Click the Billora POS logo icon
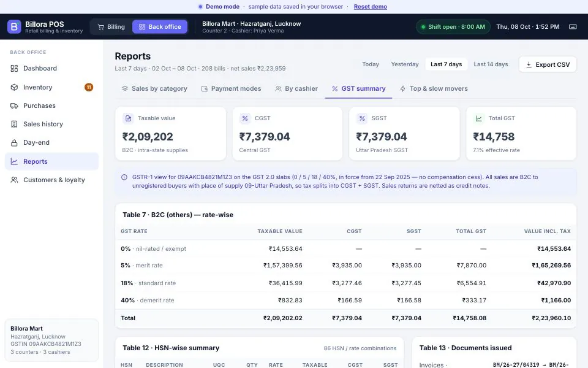This screenshot has width=588, height=368. pos(14,26)
